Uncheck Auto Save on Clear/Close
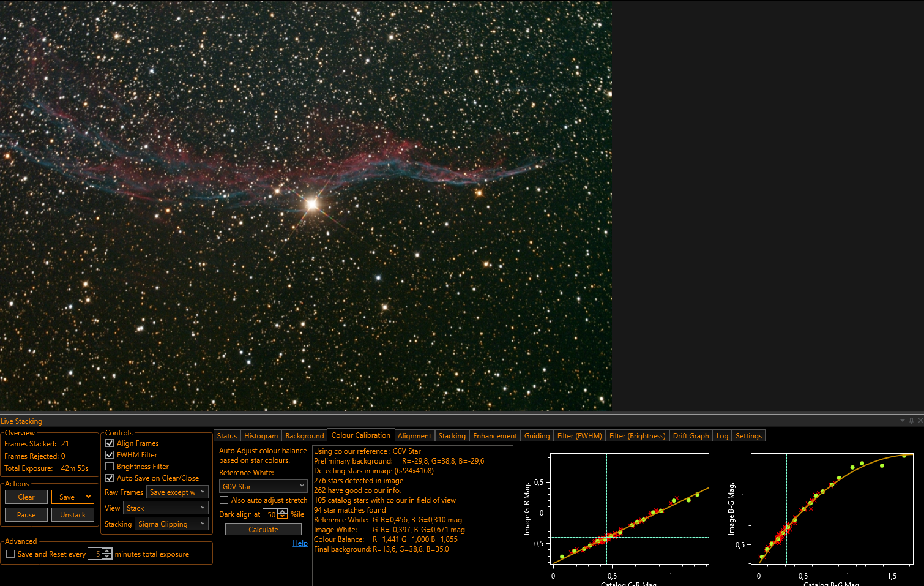 coord(110,478)
